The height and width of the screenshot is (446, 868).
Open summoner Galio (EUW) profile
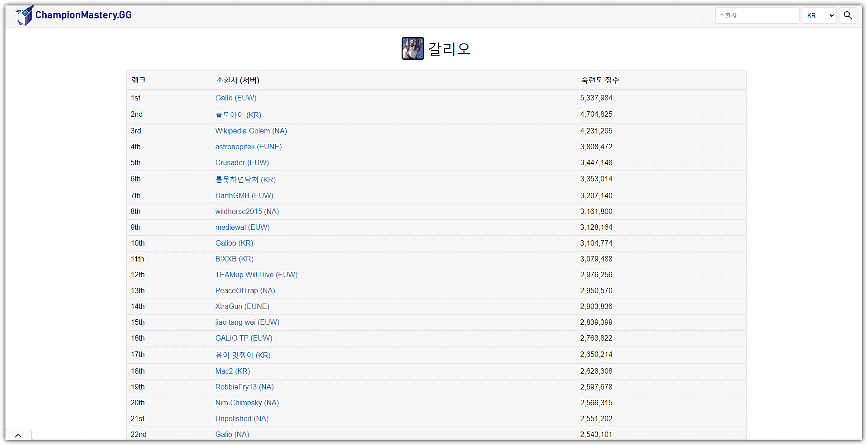[x=236, y=98]
